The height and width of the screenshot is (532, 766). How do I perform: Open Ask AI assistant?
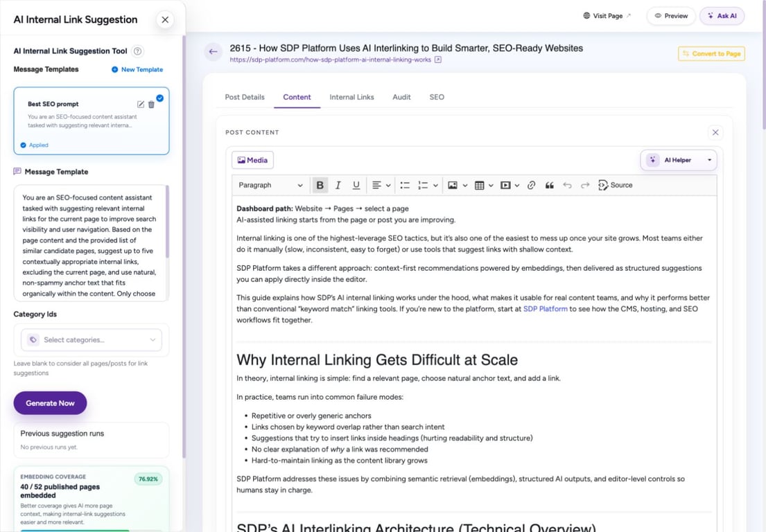click(x=722, y=16)
